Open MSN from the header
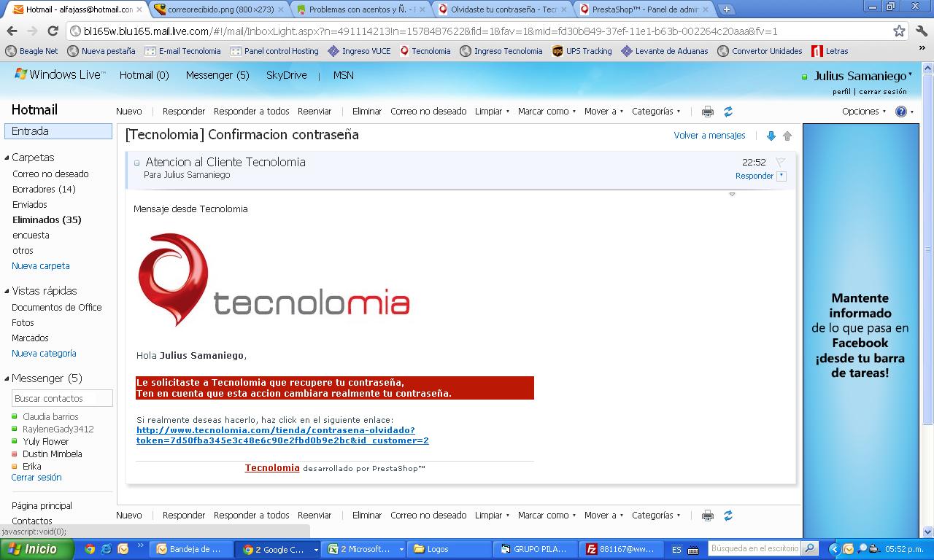This screenshot has height=560, width=934. pyautogui.click(x=344, y=75)
